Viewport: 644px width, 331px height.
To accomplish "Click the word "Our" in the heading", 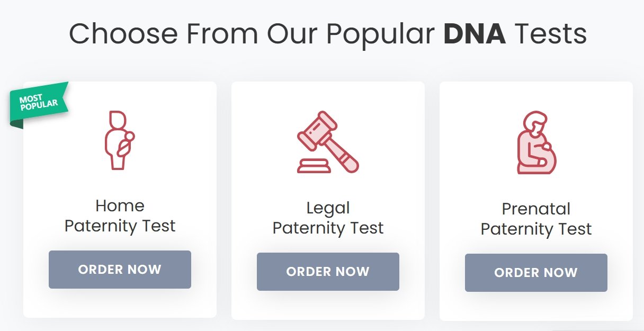I will click(292, 34).
